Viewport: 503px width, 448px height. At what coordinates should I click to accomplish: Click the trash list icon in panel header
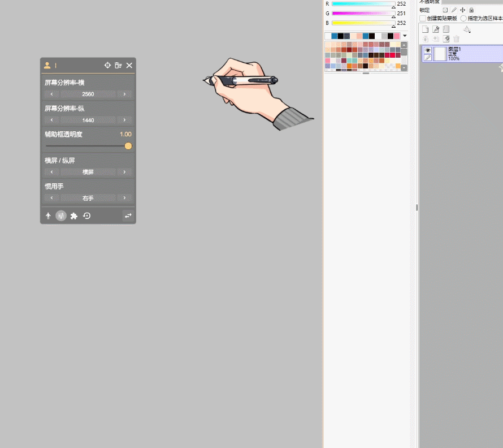click(118, 65)
